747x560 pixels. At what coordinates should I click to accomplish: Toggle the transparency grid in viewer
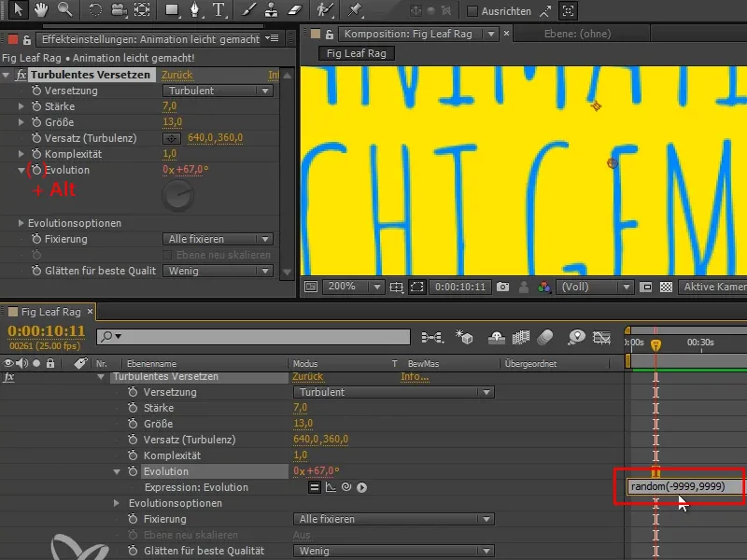[666, 287]
